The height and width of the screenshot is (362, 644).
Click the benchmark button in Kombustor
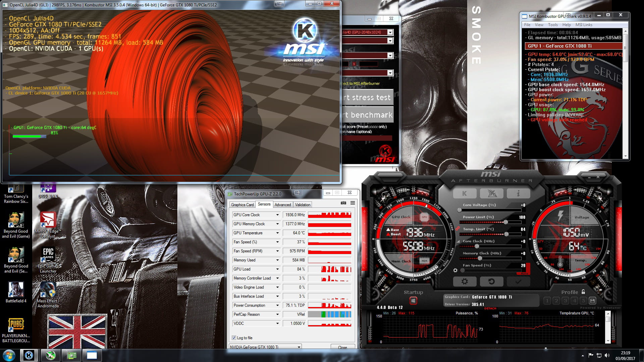pos(368,115)
